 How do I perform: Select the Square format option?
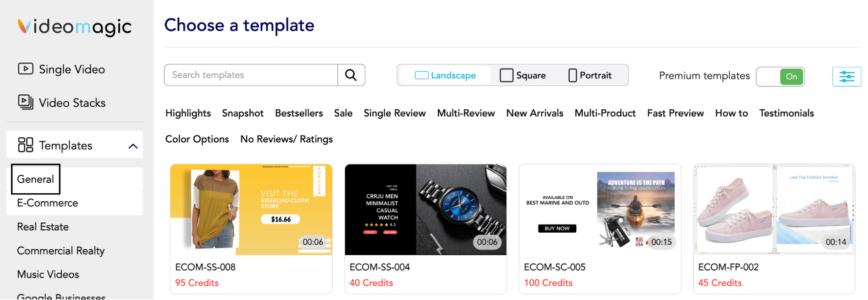pos(523,76)
